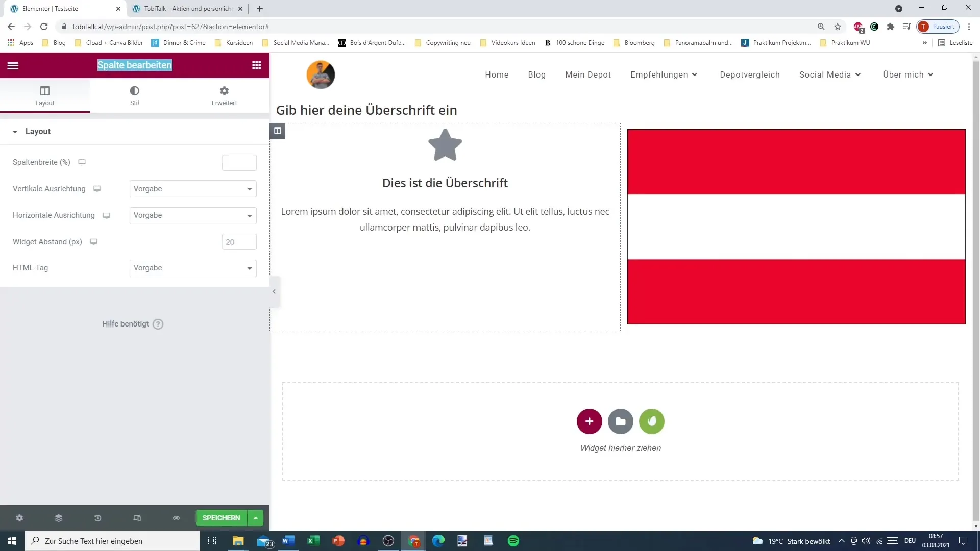Viewport: 980px width, 551px height.
Task: Preview changes with the eye icon
Action: point(176,518)
